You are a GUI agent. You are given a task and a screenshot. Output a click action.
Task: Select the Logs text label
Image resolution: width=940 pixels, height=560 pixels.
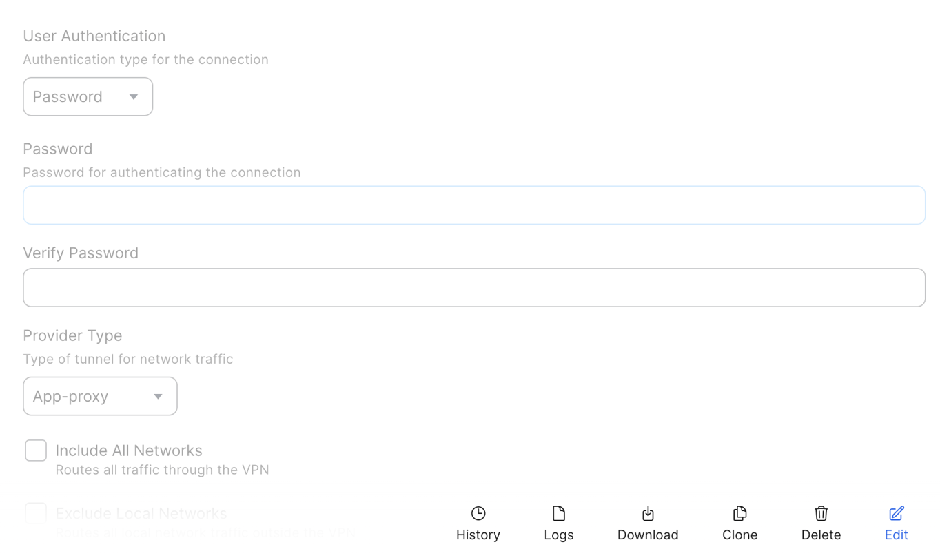pos(559,535)
